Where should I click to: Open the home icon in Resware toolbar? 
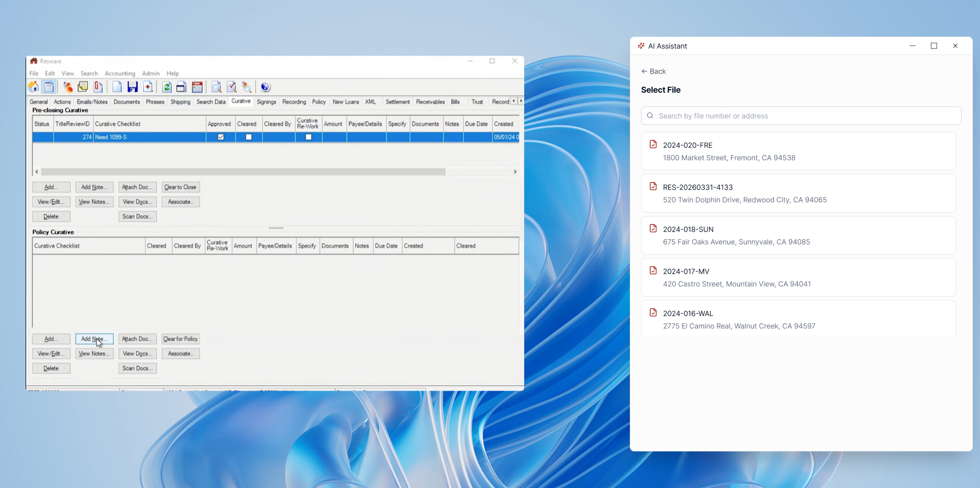click(34, 87)
